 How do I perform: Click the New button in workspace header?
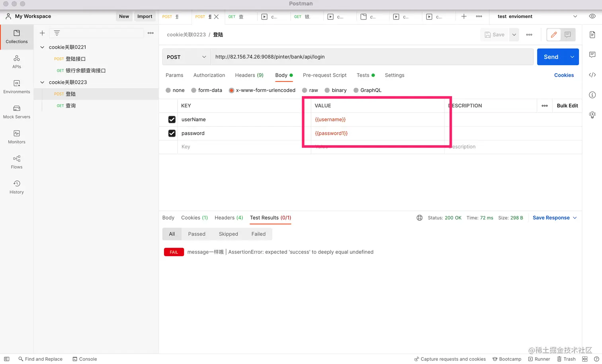coord(124,16)
